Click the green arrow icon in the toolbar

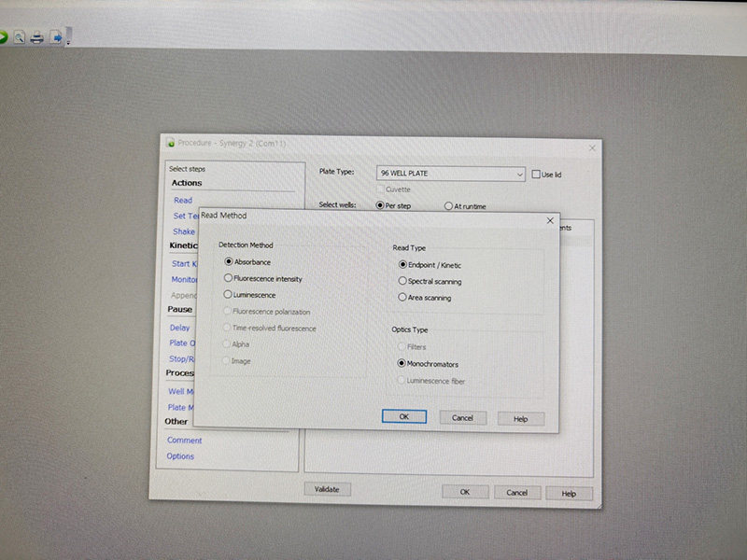tap(3, 38)
